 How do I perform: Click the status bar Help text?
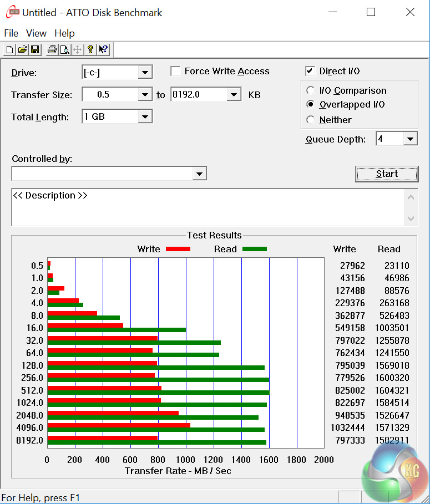tap(41, 498)
